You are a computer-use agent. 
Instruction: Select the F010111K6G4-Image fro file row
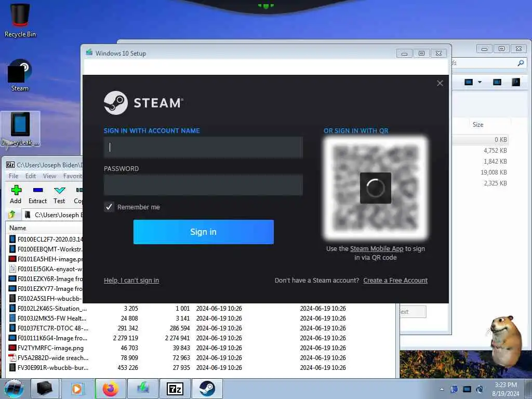click(x=201, y=338)
